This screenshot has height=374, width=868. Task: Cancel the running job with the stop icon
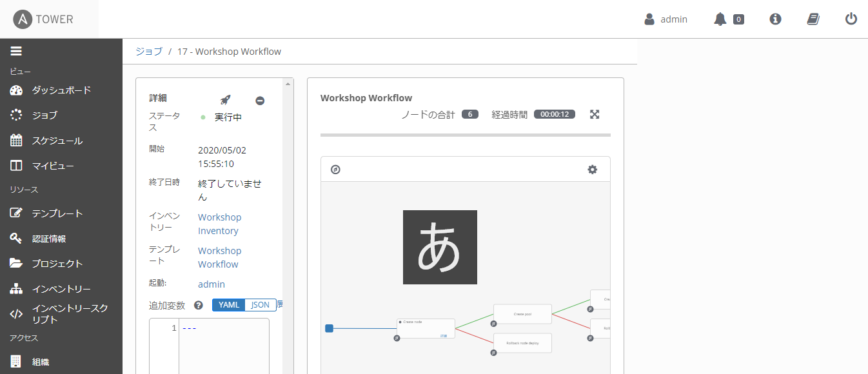coord(260,101)
